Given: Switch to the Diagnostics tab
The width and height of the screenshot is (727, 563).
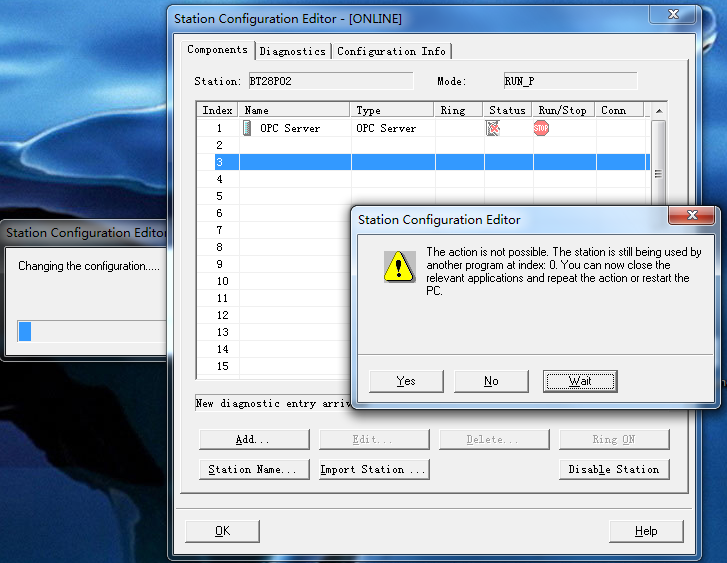Looking at the screenshot, I should (293, 51).
